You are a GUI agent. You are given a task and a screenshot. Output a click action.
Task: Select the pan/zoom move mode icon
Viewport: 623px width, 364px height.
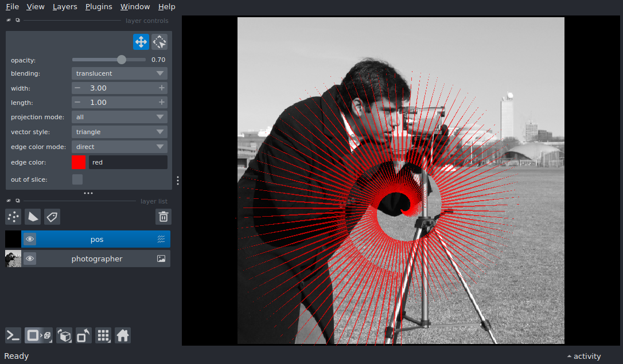click(141, 42)
